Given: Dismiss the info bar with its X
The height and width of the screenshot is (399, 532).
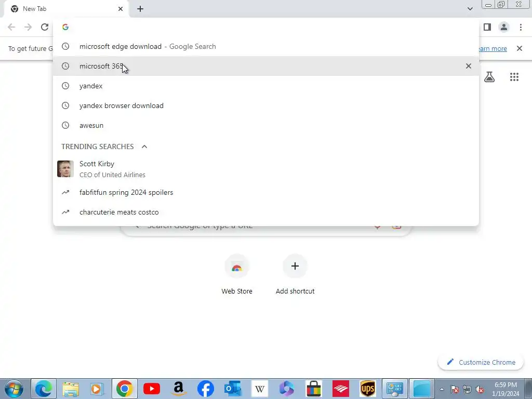Looking at the screenshot, I should (520, 48).
